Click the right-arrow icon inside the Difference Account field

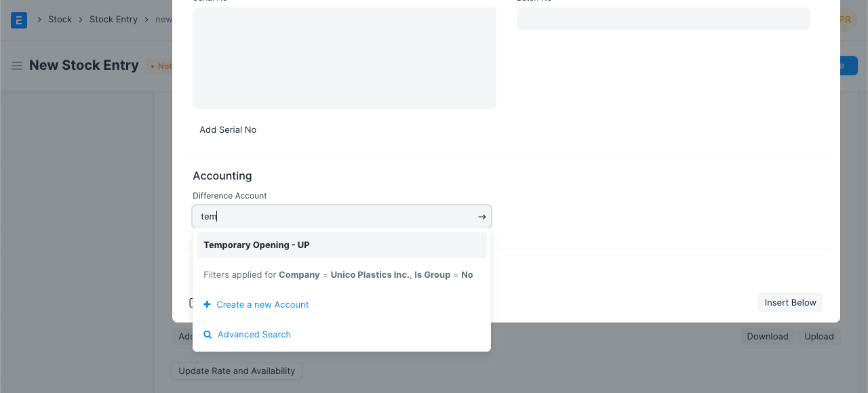pyautogui.click(x=481, y=216)
